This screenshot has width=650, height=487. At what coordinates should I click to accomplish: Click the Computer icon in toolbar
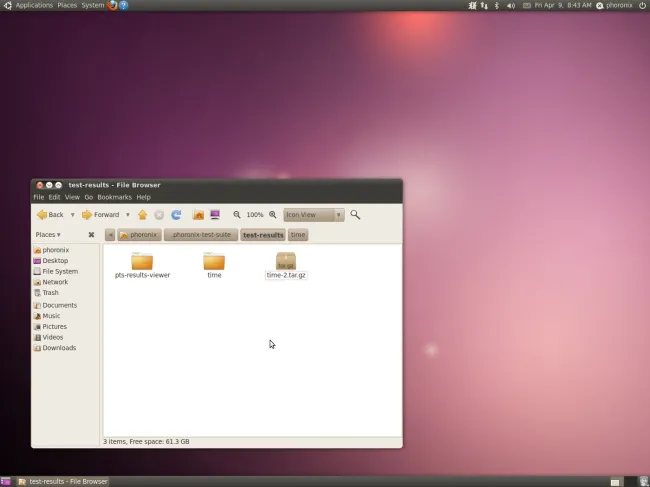pyautogui.click(x=215, y=214)
